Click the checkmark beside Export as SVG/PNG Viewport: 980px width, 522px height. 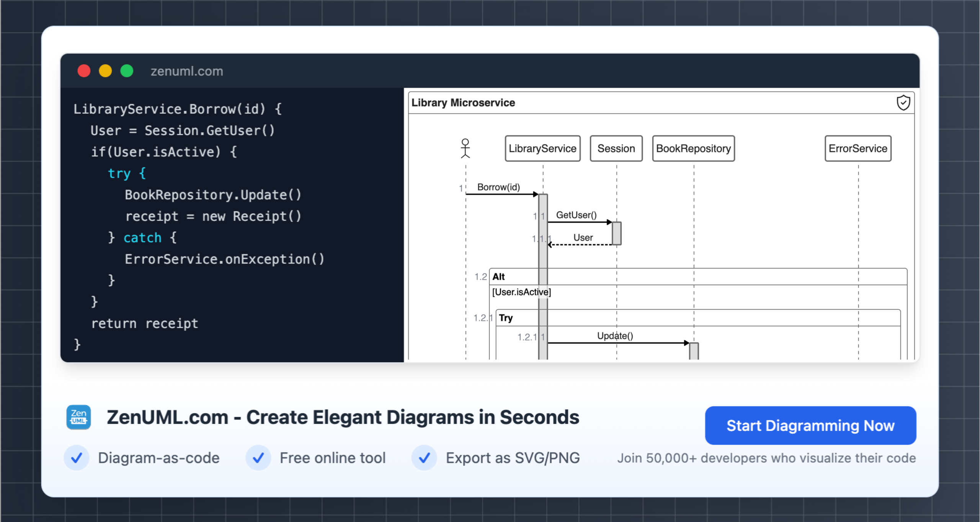click(424, 458)
